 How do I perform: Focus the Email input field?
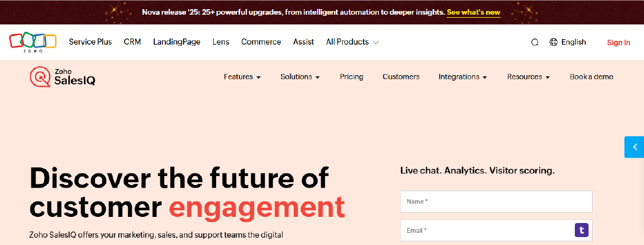click(x=496, y=230)
